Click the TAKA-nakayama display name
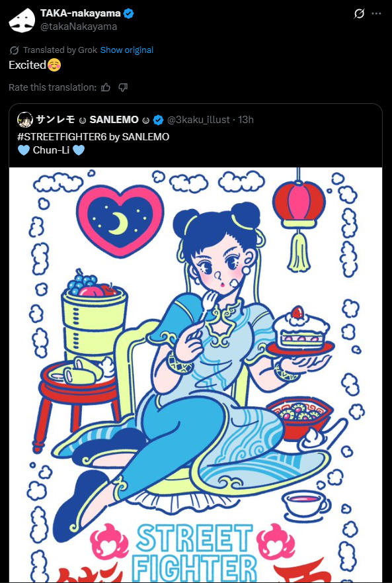 pyautogui.click(x=80, y=14)
